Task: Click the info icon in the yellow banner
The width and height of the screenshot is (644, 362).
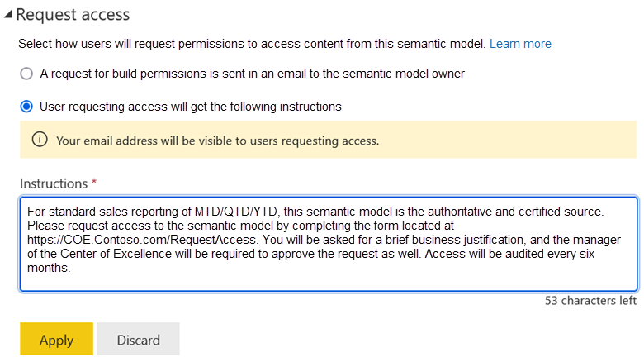Action: click(40, 140)
